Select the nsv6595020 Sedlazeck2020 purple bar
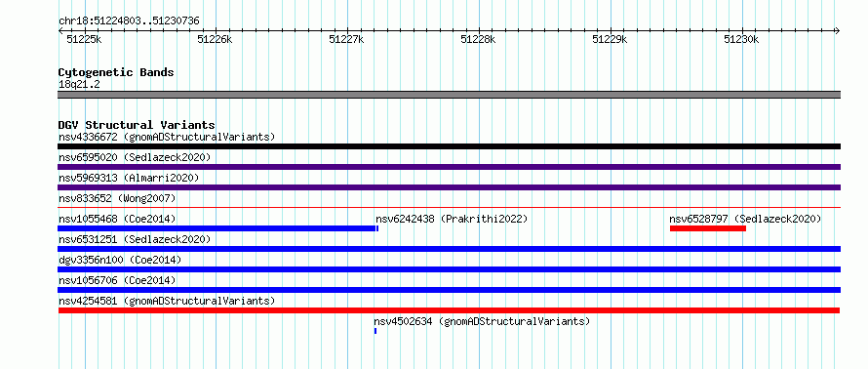 click(449, 167)
